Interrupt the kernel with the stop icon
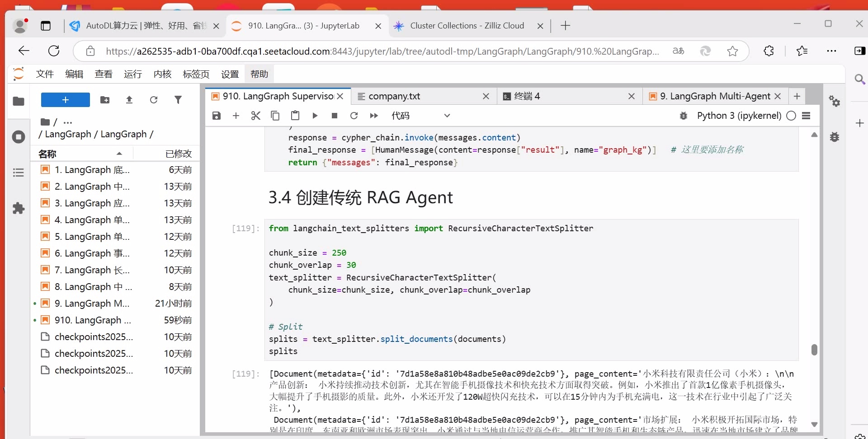 [335, 116]
